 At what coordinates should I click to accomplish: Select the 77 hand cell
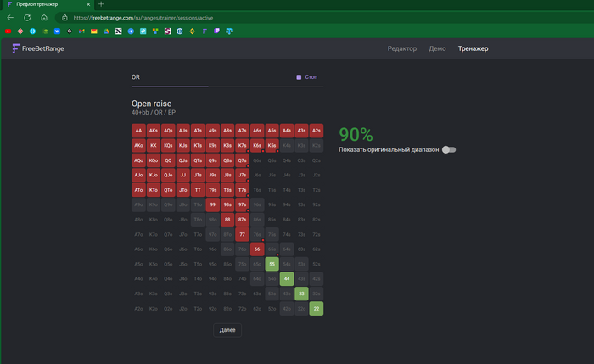[242, 234]
